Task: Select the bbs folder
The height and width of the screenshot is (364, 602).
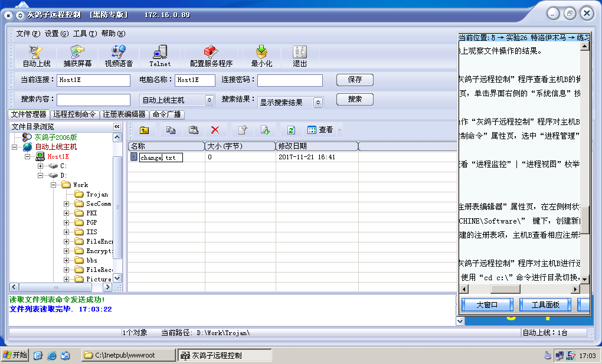Action: 91,260
